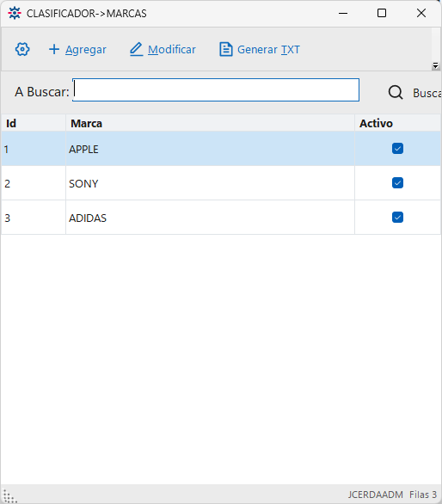This screenshot has width=442, height=504.
Task: Click the Agregar link
Action: click(x=85, y=50)
